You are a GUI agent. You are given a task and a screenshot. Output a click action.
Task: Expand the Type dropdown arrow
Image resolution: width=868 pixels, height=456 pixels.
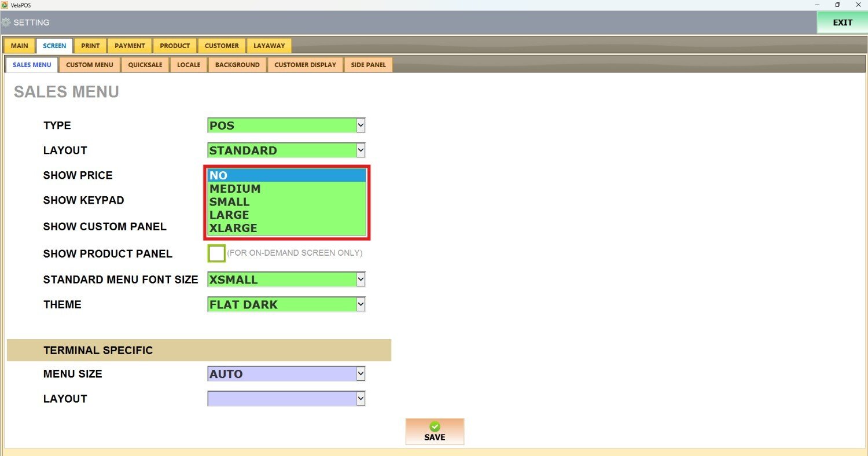361,125
